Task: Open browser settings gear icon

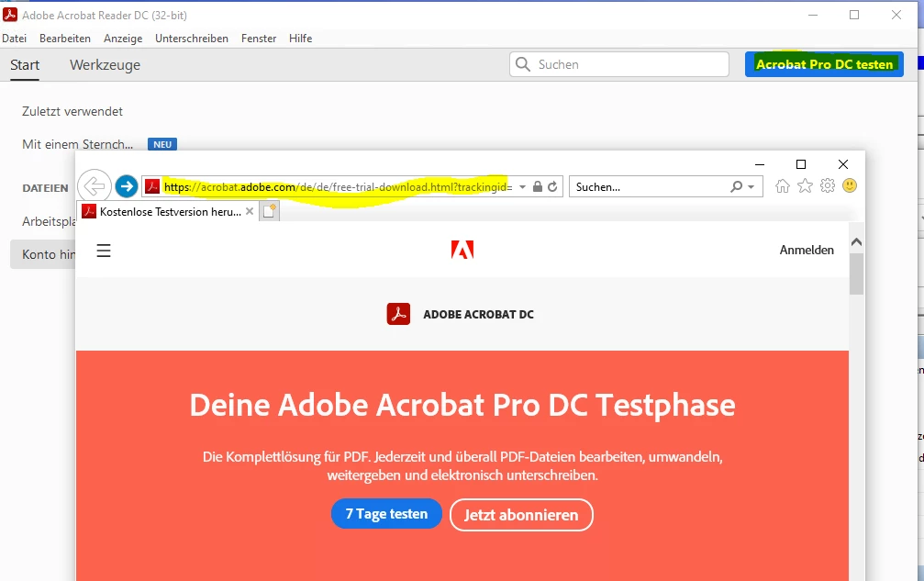Action: point(828,186)
